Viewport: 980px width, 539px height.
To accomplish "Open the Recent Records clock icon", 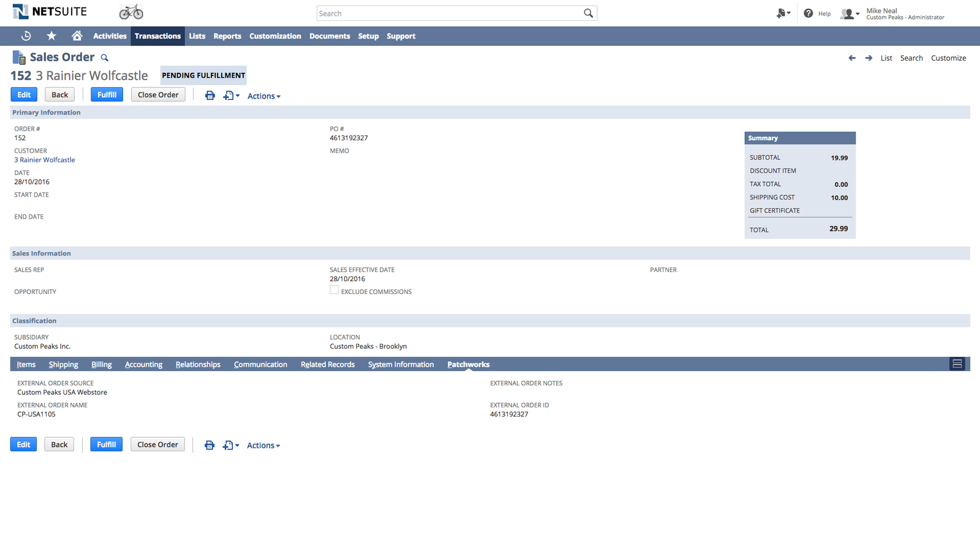I will point(26,36).
